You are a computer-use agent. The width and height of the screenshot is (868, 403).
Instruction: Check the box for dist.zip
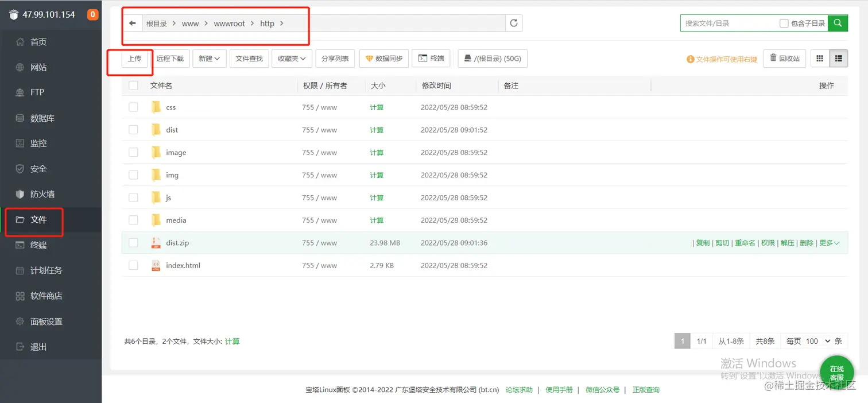(x=134, y=243)
